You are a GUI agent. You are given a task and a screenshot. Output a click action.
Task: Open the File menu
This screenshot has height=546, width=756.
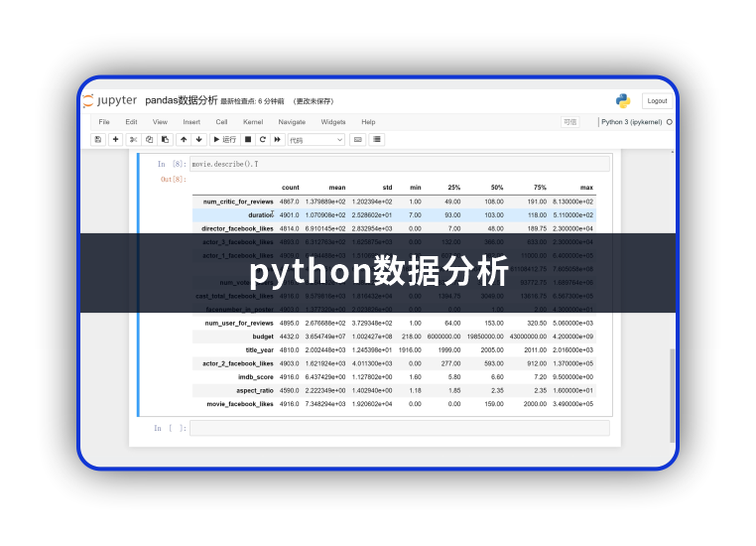click(x=104, y=122)
